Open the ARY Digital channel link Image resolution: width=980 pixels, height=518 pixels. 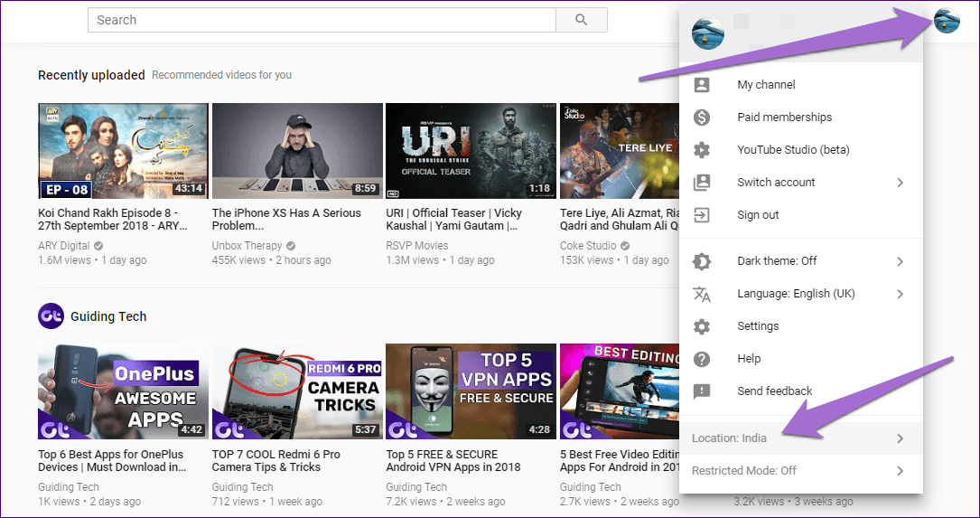pos(64,246)
